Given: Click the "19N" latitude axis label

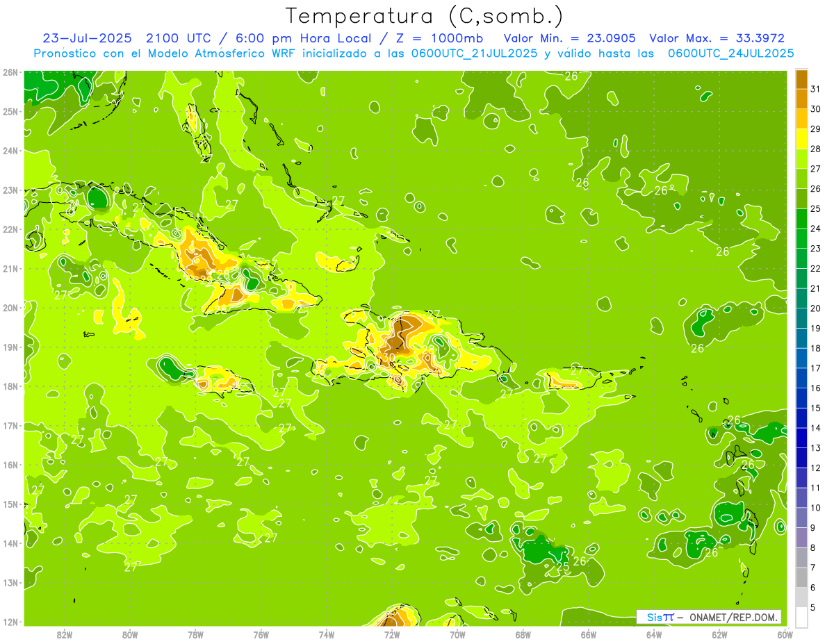Looking at the screenshot, I should (10, 347).
